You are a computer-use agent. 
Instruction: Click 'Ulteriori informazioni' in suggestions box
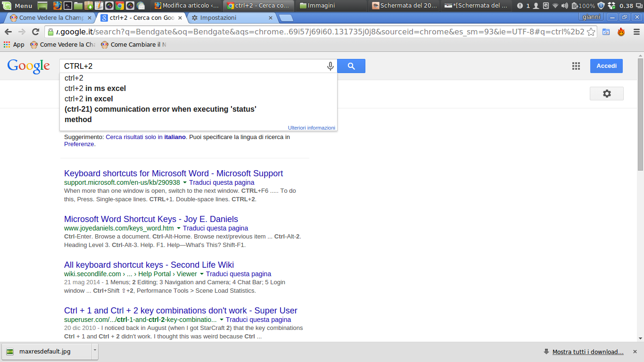click(x=312, y=128)
